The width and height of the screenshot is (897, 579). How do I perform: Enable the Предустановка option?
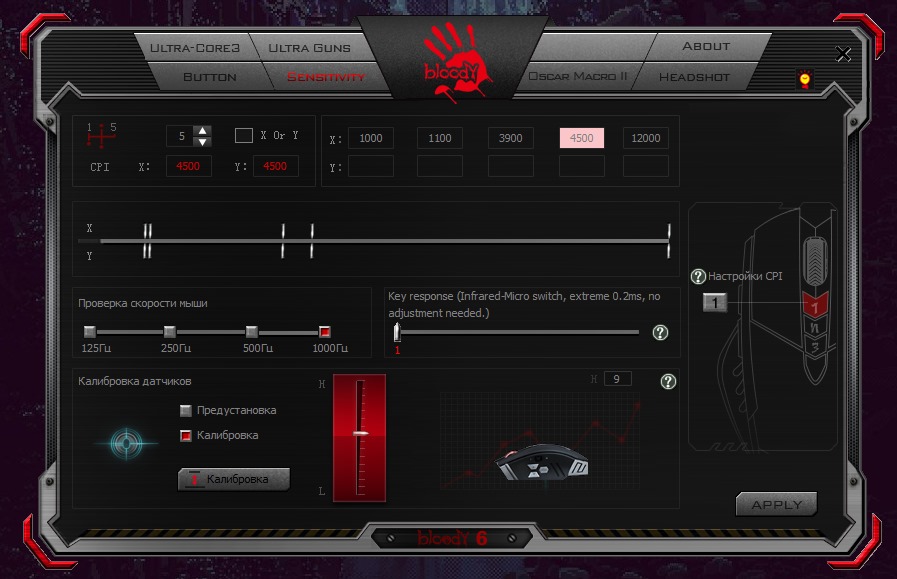(x=185, y=410)
